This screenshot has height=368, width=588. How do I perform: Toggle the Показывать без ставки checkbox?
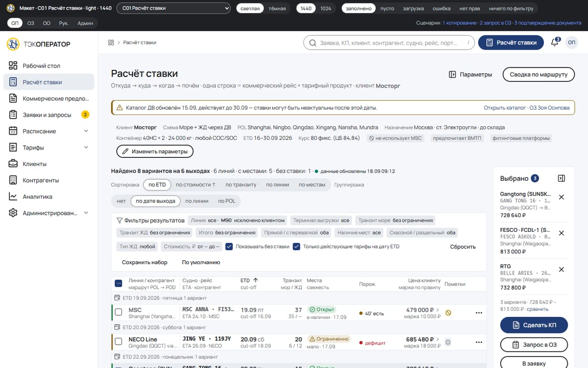pyautogui.click(x=229, y=247)
